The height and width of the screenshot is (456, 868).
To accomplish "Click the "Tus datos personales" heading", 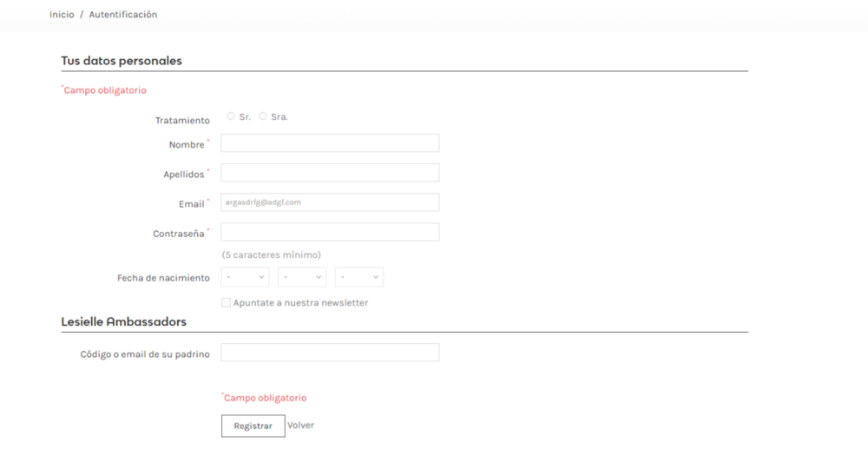I will pyautogui.click(x=122, y=61).
